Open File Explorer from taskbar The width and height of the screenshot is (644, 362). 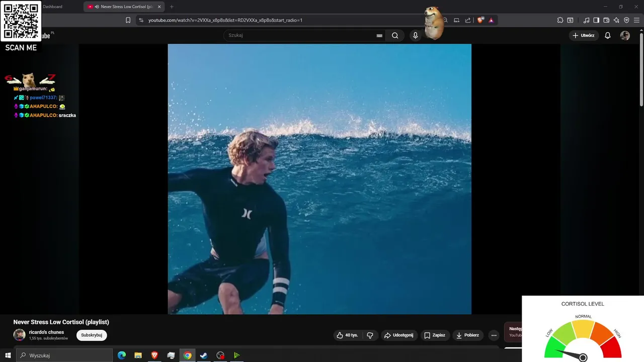pyautogui.click(x=138, y=355)
